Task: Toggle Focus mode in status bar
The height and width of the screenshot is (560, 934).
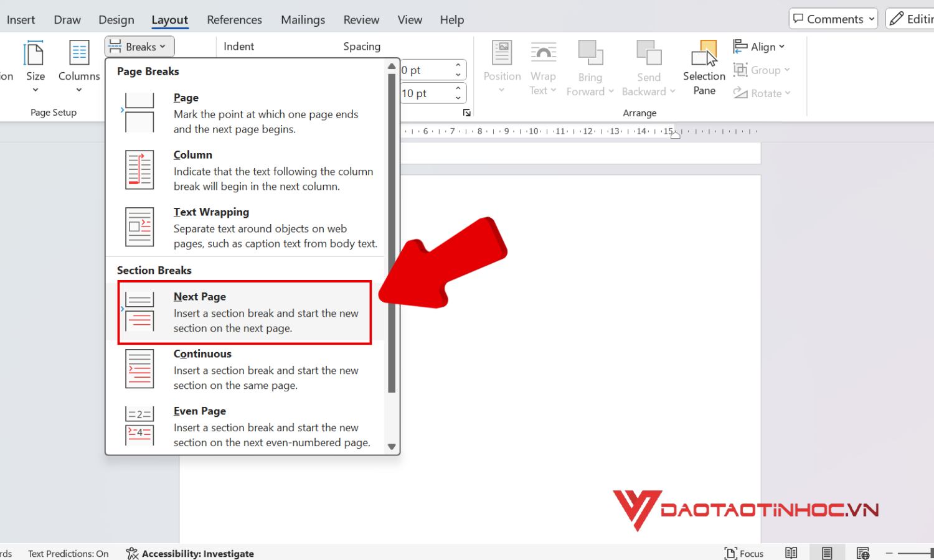Action: [x=744, y=553]
